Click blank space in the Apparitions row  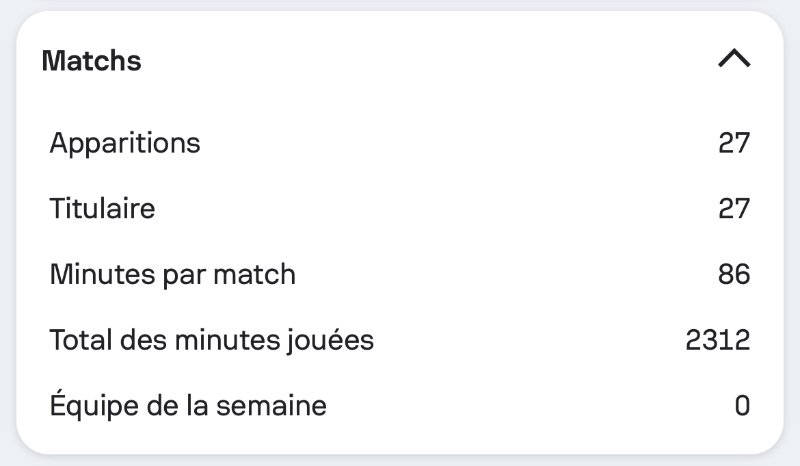[450, 143]
